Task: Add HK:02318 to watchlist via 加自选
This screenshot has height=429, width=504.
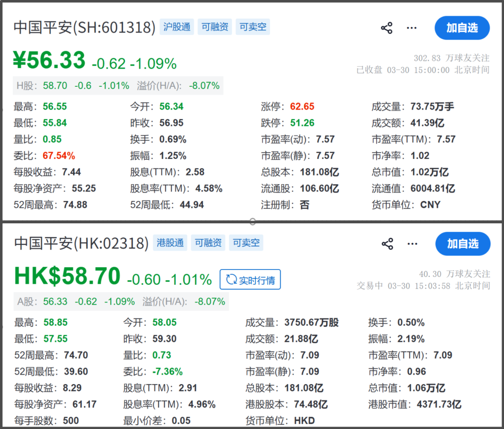Action: (x=462, y=244)
